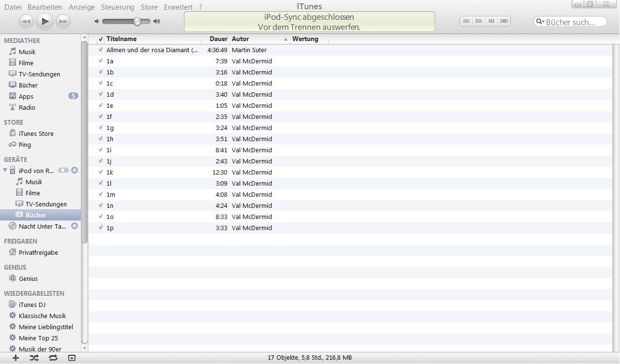Eject the iPod device
Screen dimensions: 620x364
point(75,171)
